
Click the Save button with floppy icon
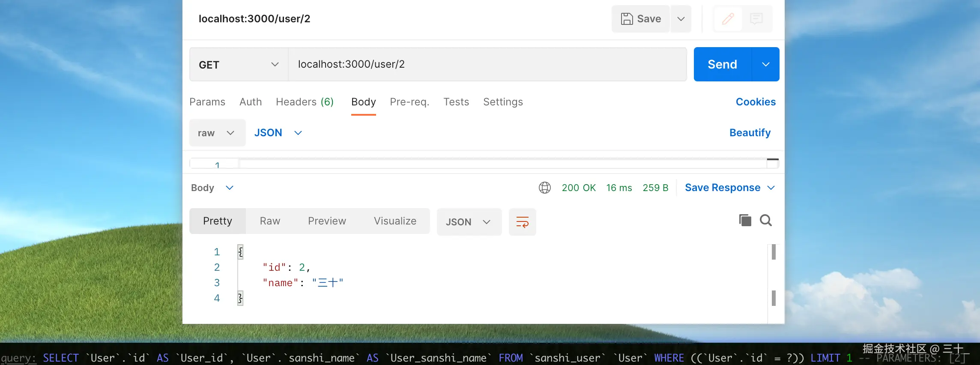(x=640, y=19)
